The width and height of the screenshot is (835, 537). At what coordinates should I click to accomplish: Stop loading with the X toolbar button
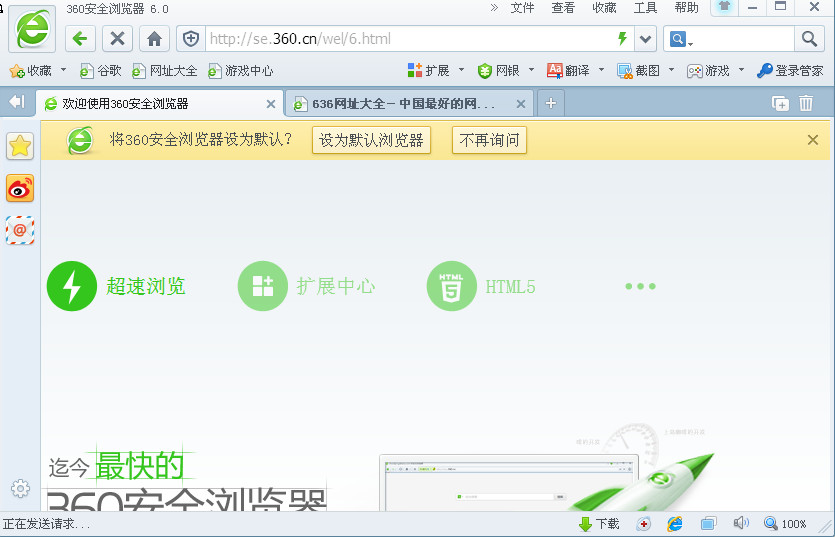[x=118, y=38]
